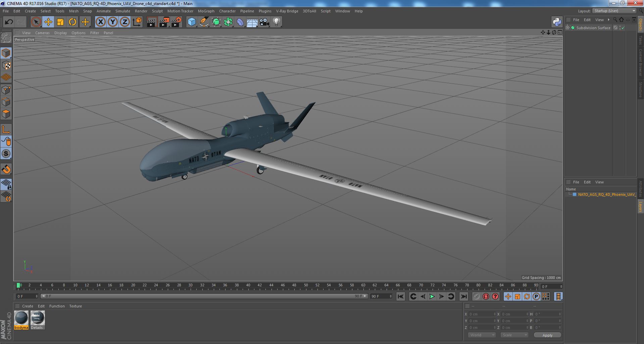Open World coordinate dropdown
Image resolution: width=644 pixels, height=344 pixels.
coord(482,335)
